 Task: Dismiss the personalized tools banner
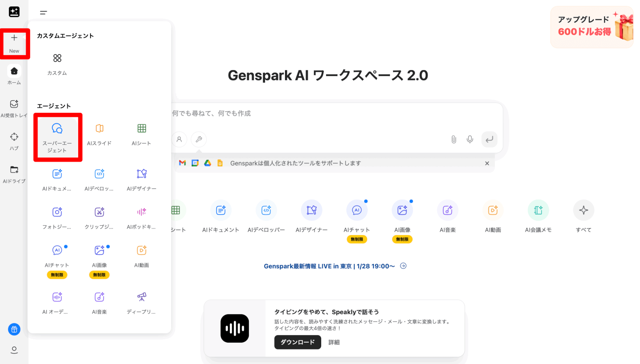click(x=487, y=163)
